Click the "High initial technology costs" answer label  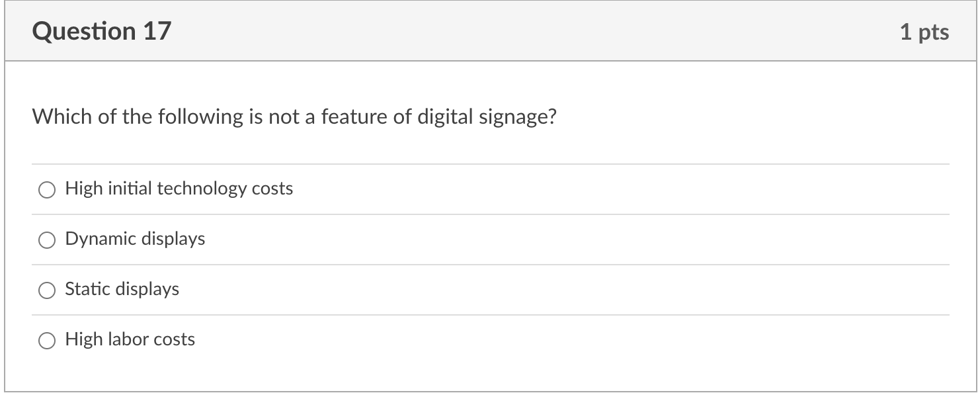(179, 189)
